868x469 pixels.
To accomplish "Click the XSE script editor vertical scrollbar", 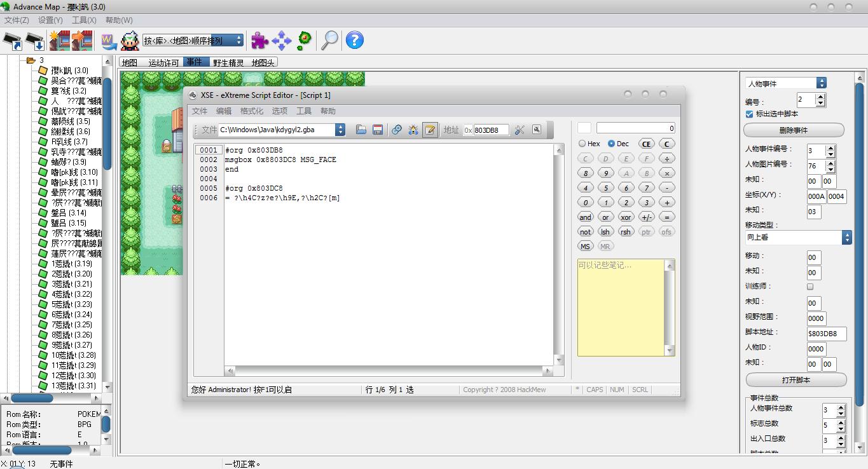I will (559, 255).
